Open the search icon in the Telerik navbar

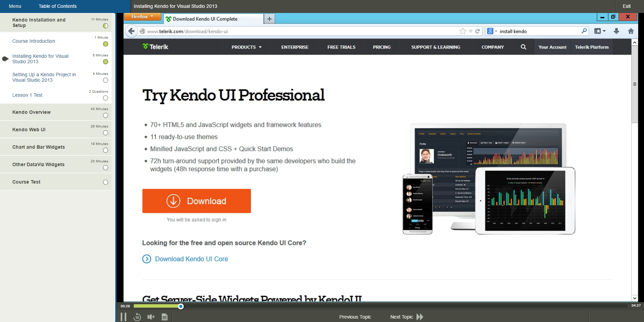pos(523,47)
